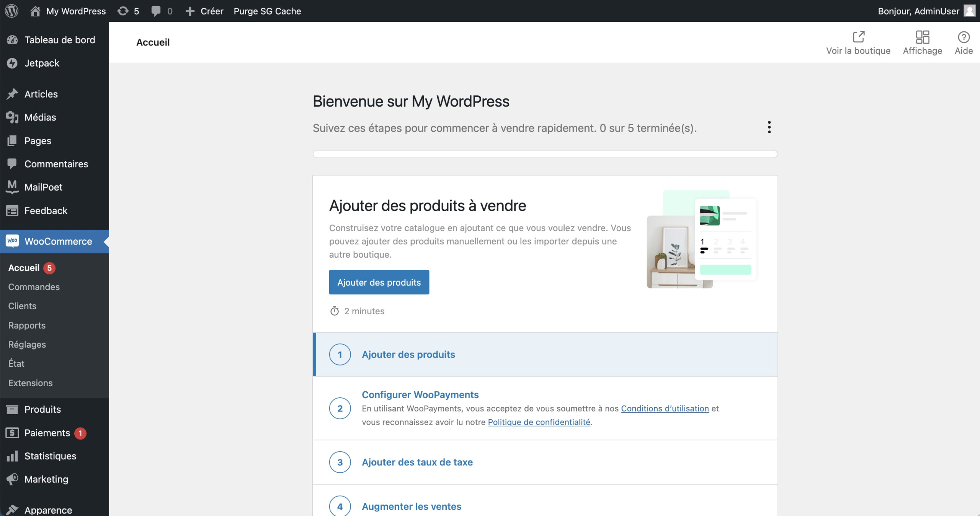
Task: Open État in WooCommerce submenu
Action: point(16,363)
